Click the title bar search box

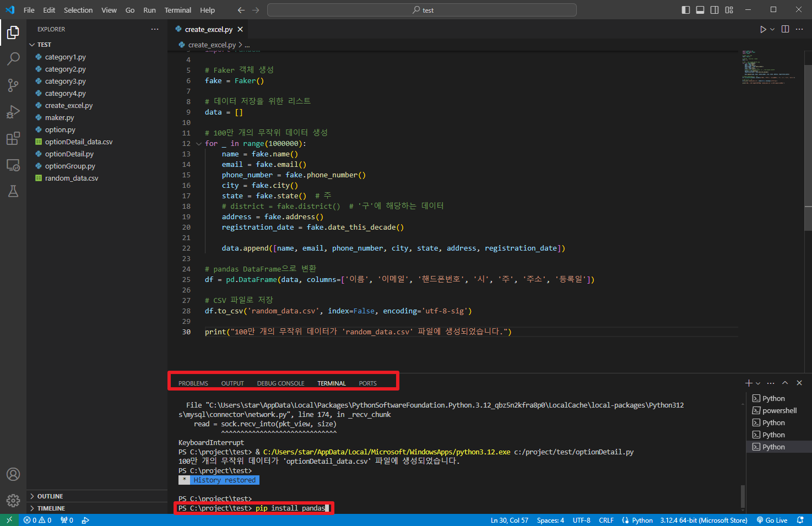[422, 10]
